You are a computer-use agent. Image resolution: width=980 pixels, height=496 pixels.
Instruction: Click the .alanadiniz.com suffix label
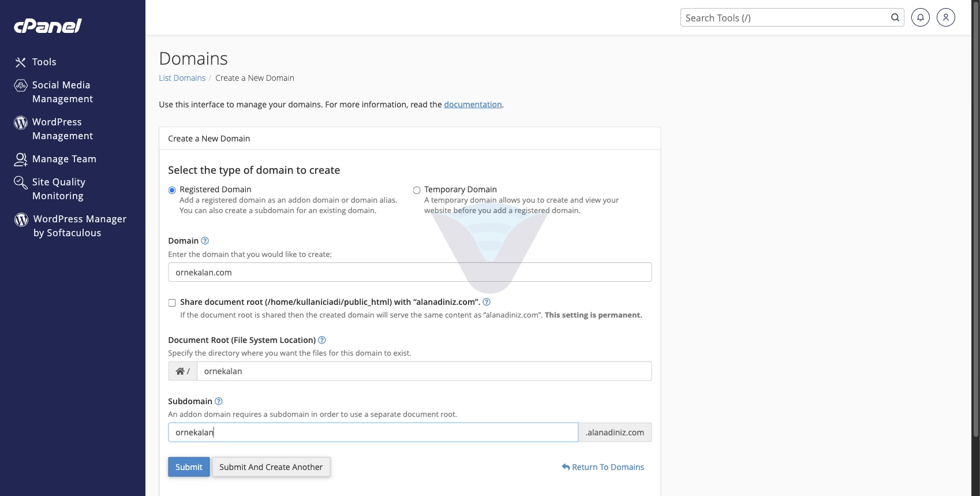click(615, 432)
